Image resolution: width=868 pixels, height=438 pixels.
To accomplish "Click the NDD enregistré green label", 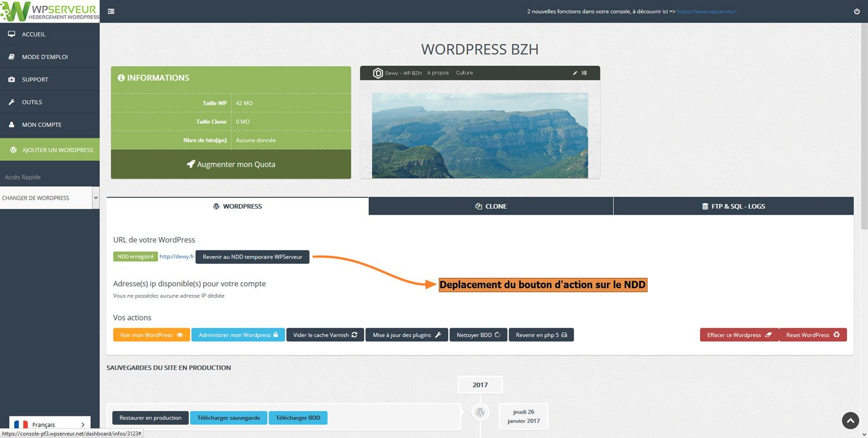I will click(x=135, y=256).
